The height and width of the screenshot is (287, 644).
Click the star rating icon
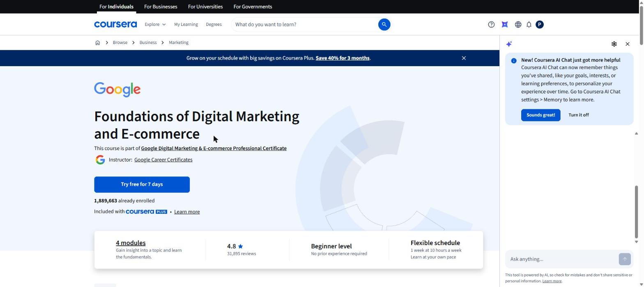tap(241, 246)
